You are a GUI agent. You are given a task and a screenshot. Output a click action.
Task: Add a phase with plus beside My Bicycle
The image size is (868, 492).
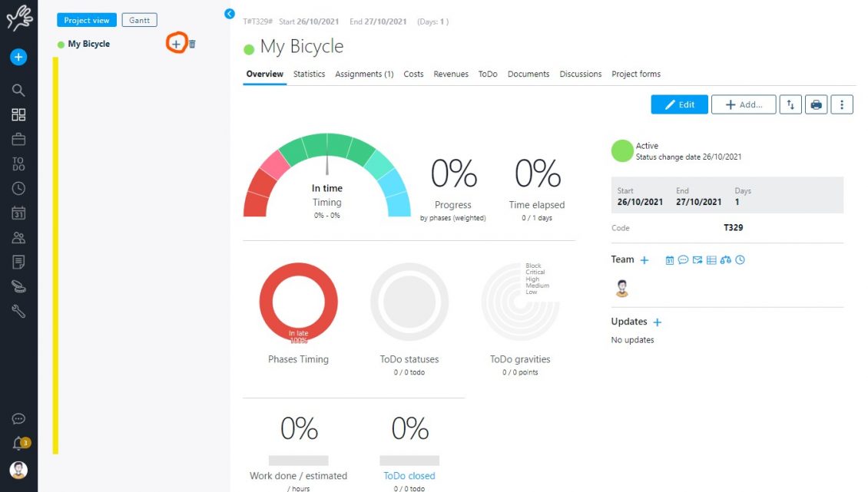176,45
